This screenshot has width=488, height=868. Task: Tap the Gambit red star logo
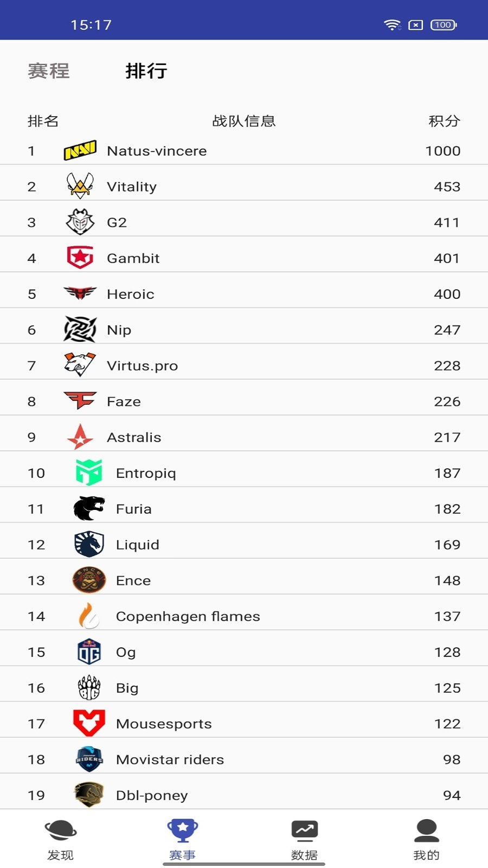click(80, 258)
